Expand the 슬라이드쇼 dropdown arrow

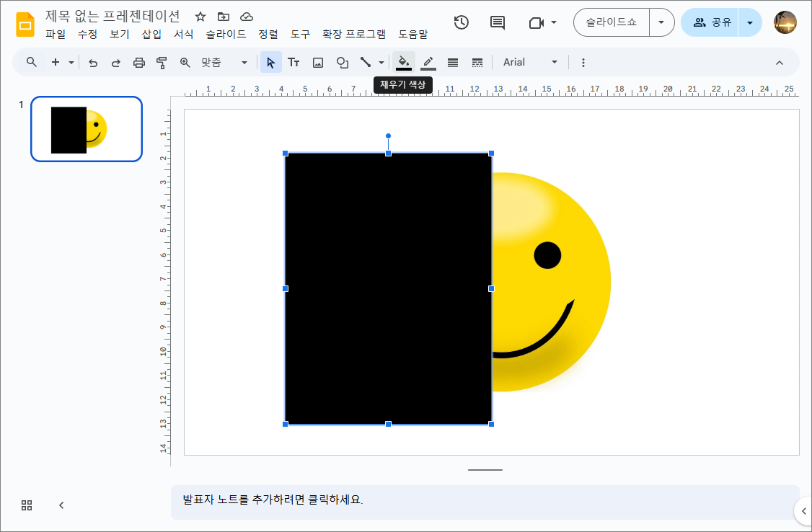pos(661,22)
